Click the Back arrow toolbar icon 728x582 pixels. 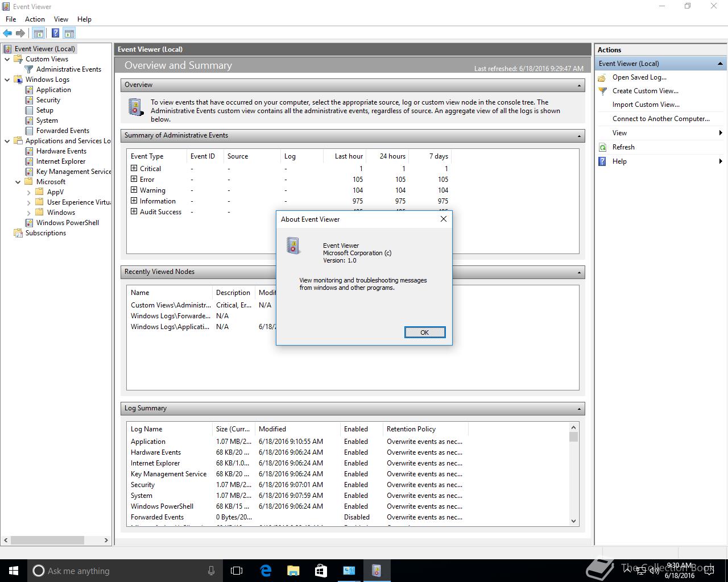click(x=7, y=34)
